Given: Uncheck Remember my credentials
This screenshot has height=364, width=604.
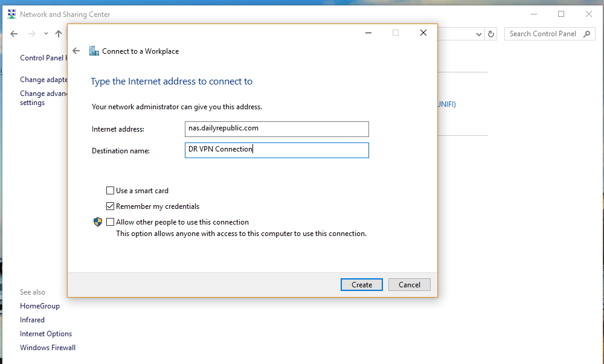Looking at the screenshot, I should 110,206.
